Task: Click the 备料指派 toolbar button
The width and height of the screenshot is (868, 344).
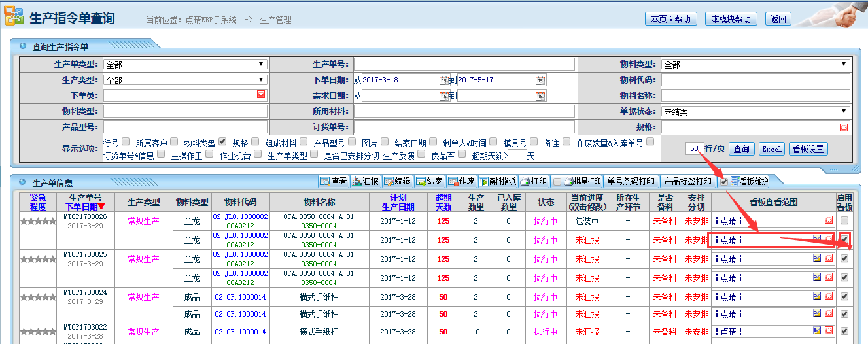Action: pos(498,181)
